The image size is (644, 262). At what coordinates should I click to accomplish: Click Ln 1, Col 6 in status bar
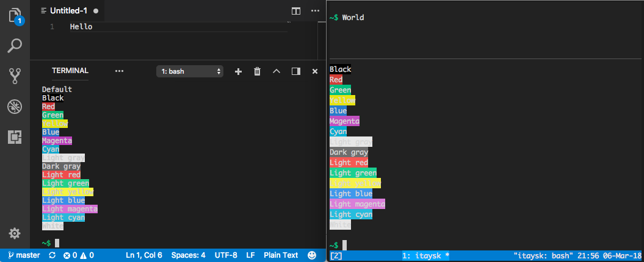pyautogui.click(x=143, y=255)
